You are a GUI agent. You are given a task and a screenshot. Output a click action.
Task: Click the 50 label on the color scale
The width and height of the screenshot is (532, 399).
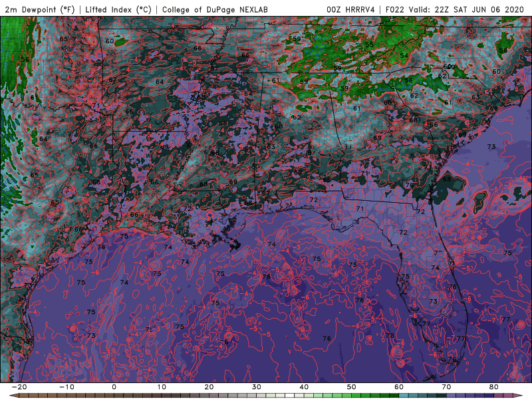[x=352, y=387]
